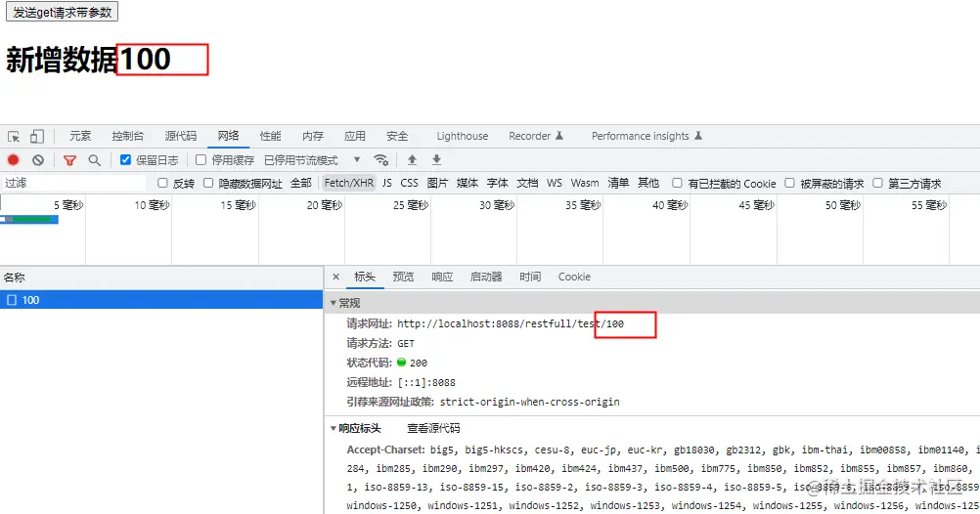Focus the 过滤 filter input field
The height and width of the screenshot is (514, 980).
(73, 183)
